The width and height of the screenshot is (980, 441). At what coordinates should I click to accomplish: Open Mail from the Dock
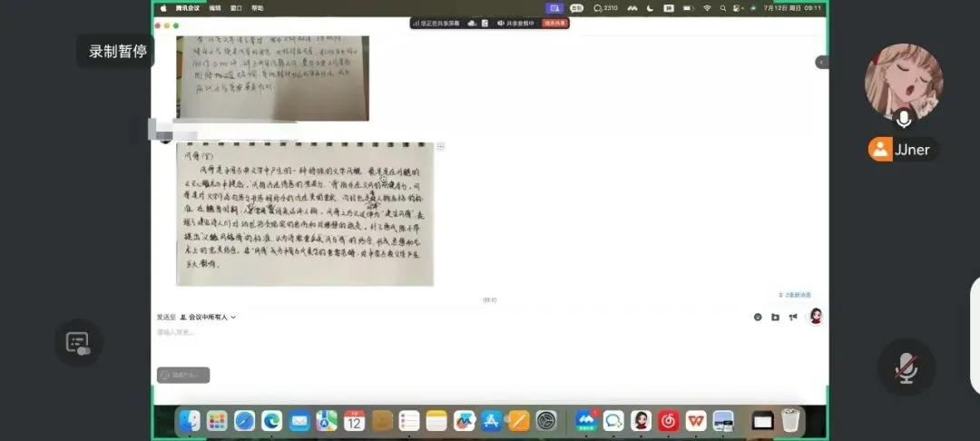pyautogui.click(x=299, y=421)
